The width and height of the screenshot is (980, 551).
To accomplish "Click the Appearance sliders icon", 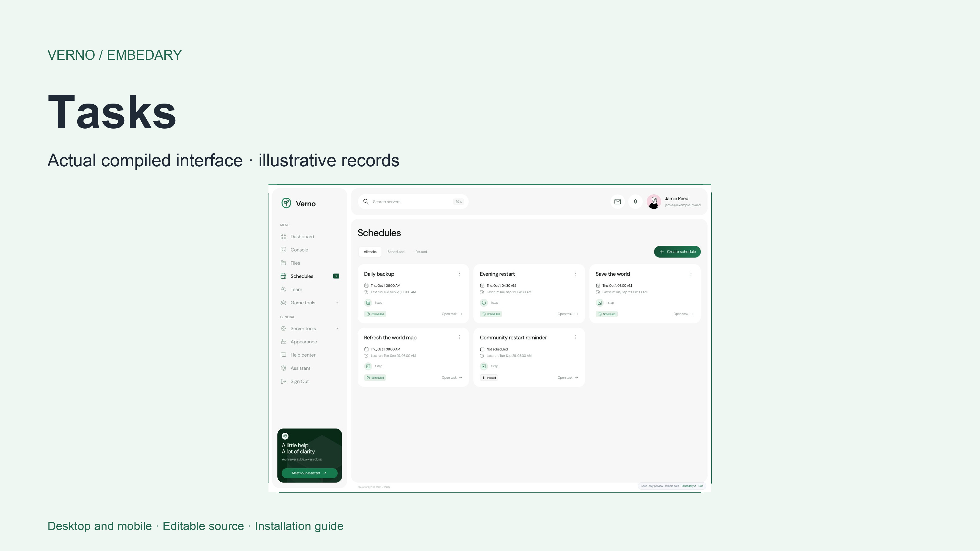I will [x=284, y=342].
